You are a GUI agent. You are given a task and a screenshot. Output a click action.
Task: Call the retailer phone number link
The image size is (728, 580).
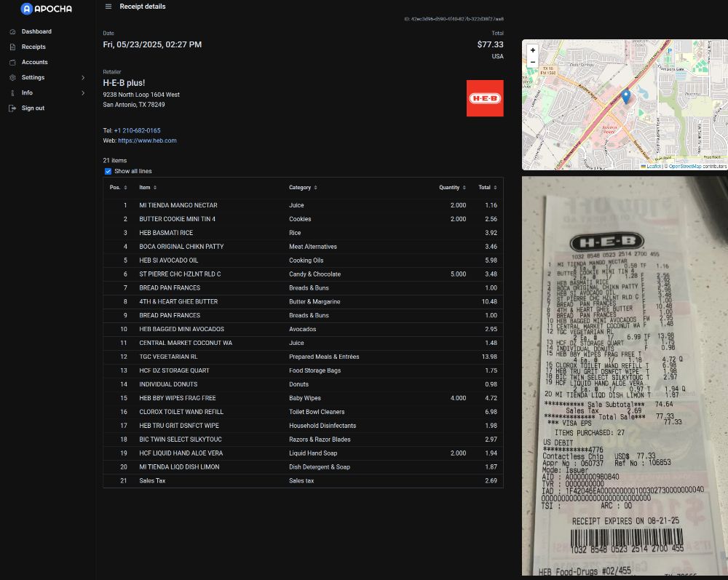(x=137, y=131)
